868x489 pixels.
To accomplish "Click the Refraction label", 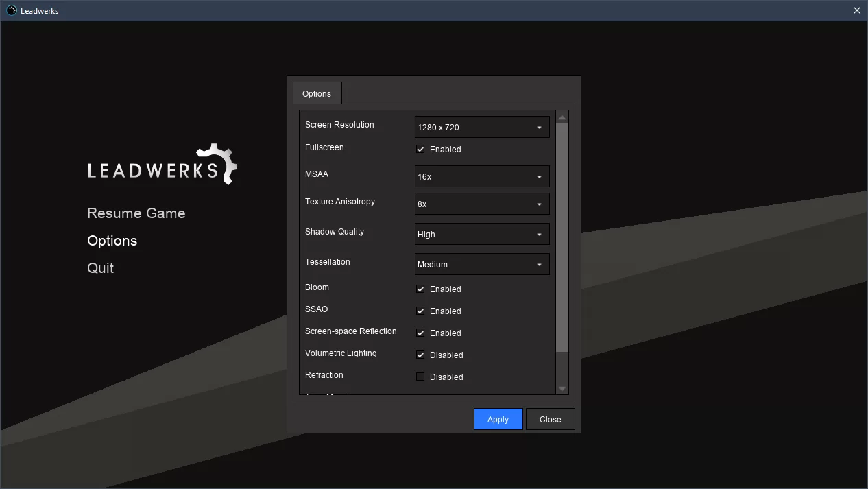I will [x=324, y=375].
